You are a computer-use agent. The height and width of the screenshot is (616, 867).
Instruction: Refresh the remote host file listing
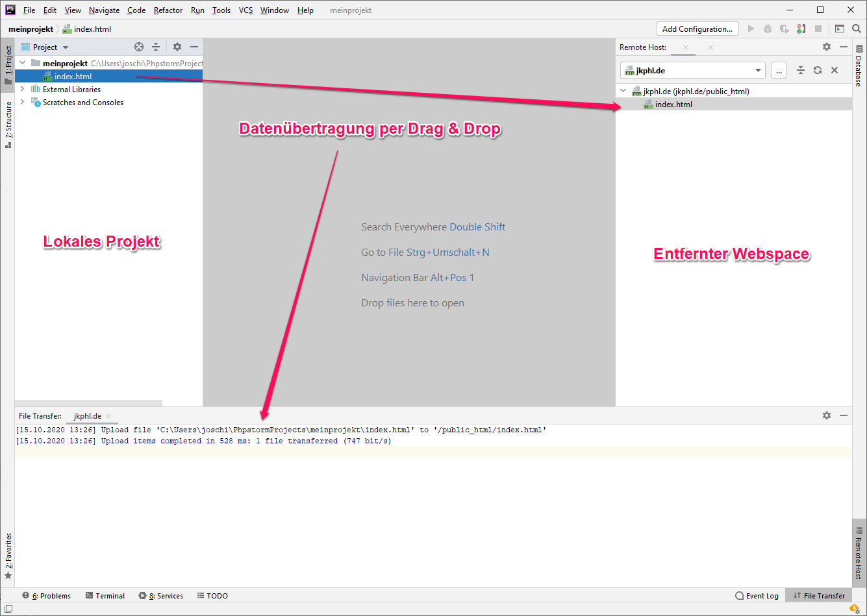tap(817, 70)
